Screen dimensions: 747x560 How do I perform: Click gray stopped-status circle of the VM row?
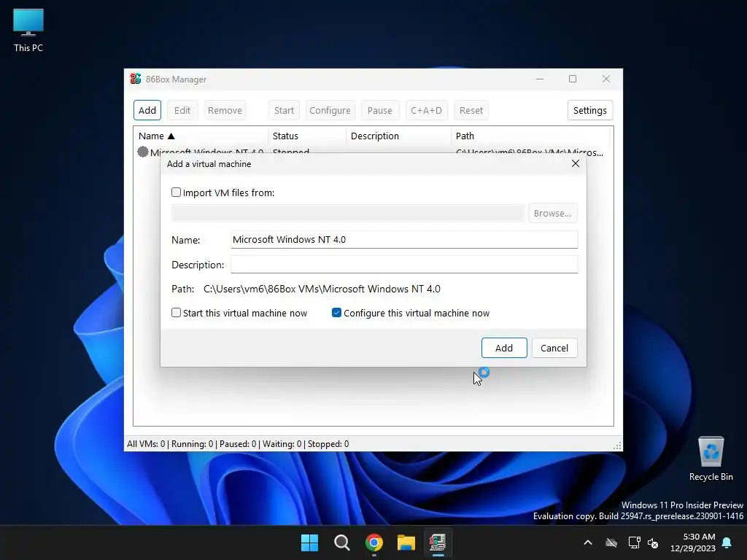(142, 152)
